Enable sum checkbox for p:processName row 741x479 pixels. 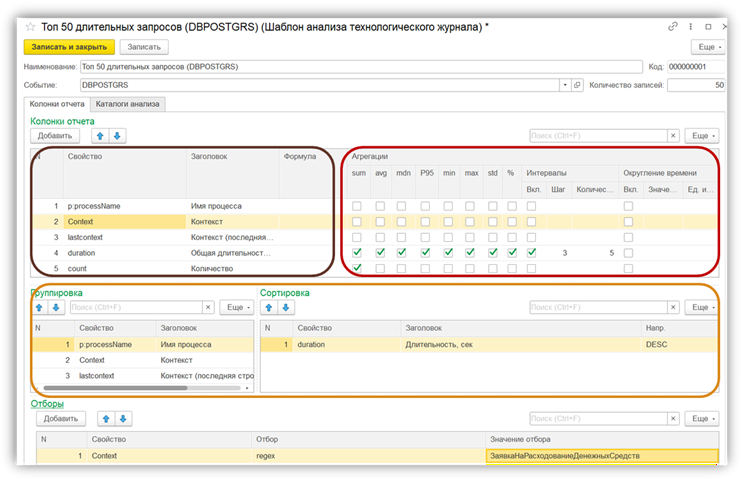tap(357, 206)
